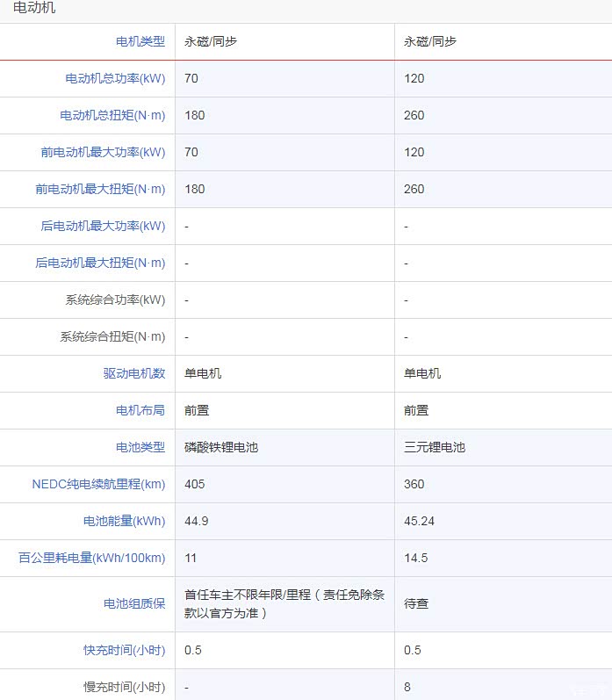Click the 电机类型 link
Screen dimensions: 612x700
coord(140,41)
